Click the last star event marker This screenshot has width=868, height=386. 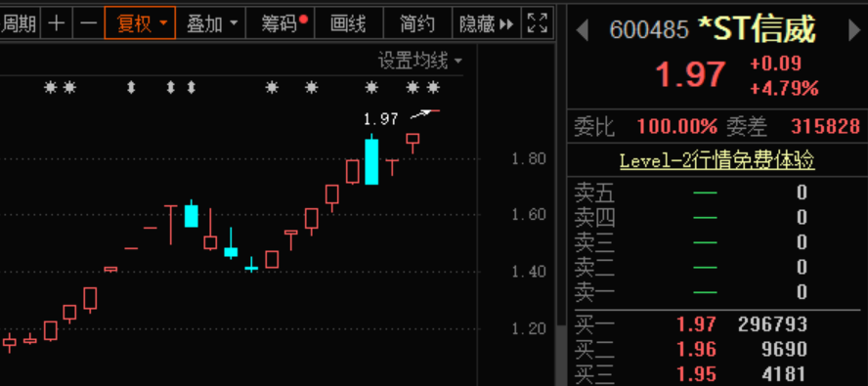(x=433, y=88)
